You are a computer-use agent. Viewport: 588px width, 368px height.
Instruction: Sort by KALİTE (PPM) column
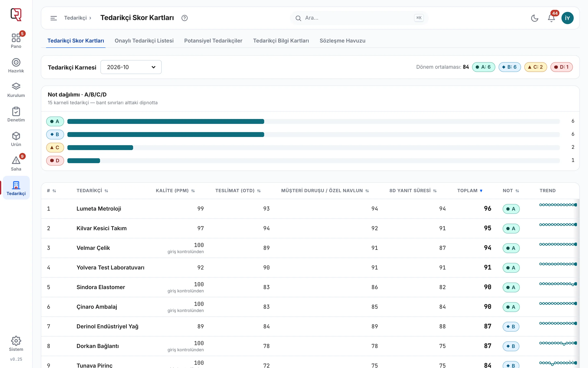175,191
